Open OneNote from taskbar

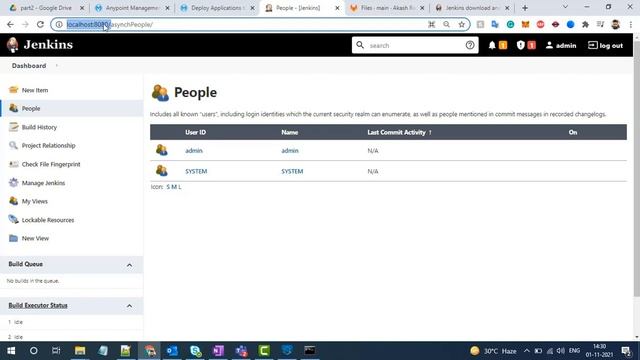click(218, 351)
